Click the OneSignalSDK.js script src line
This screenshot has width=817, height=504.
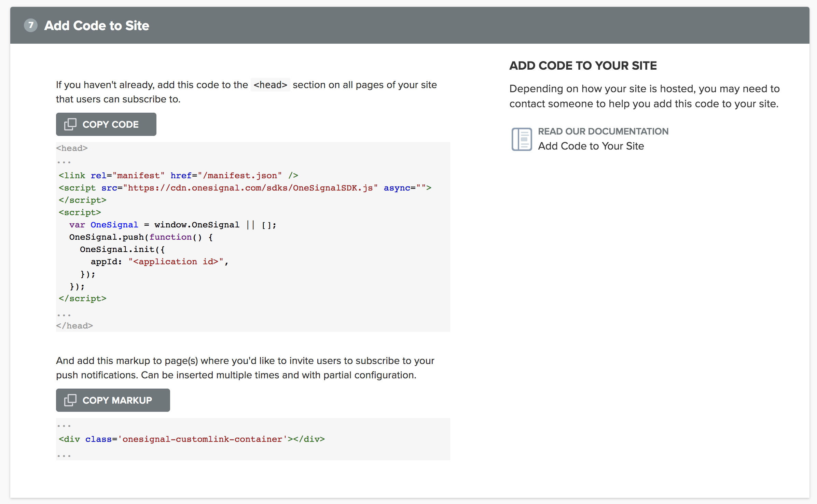tap(245, 188)
